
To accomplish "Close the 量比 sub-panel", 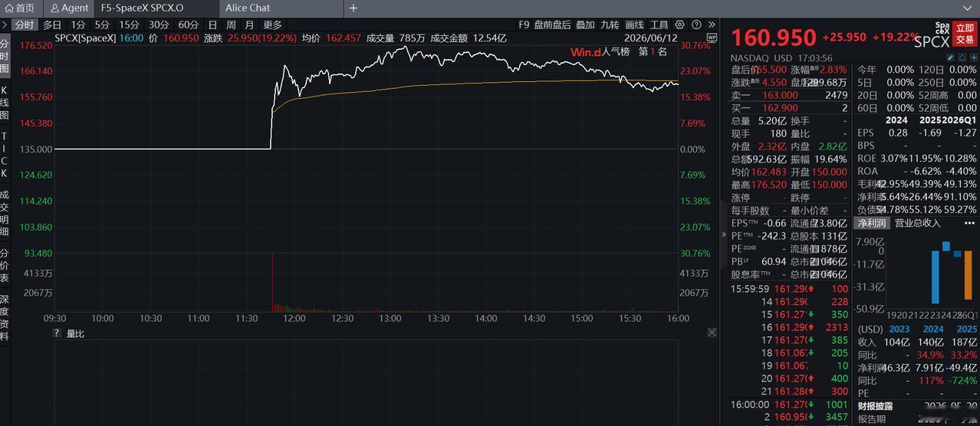I will 712,333.
